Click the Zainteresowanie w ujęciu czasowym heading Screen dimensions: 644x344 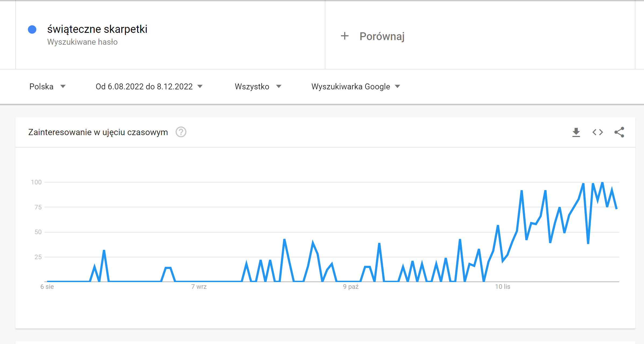pyautogui.click(x=98, y=132)
